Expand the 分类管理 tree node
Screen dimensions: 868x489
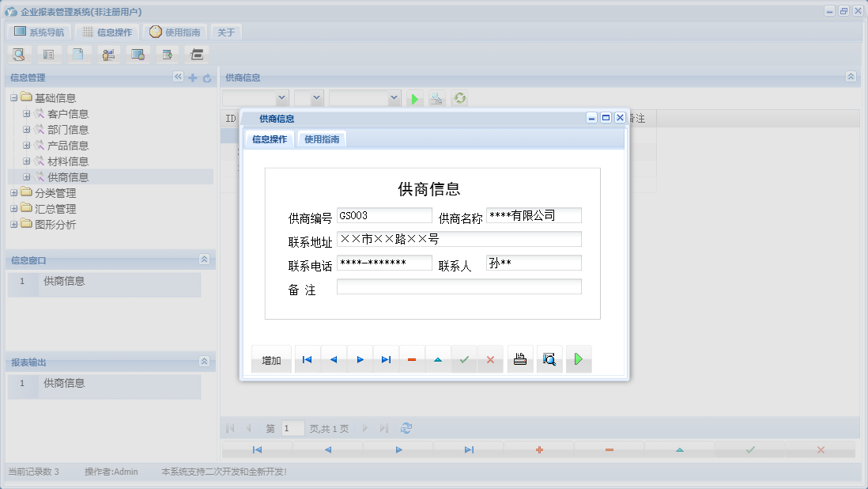click(14, 192)
